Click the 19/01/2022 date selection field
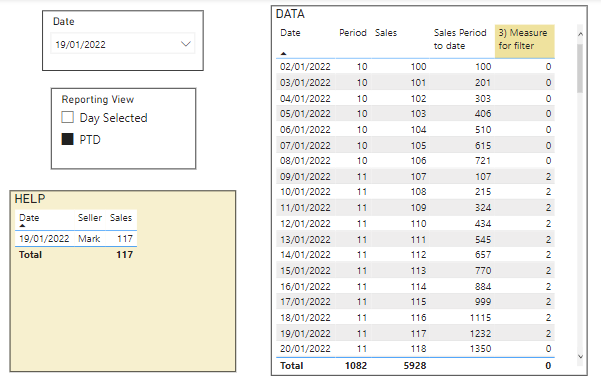 (122, 44)
